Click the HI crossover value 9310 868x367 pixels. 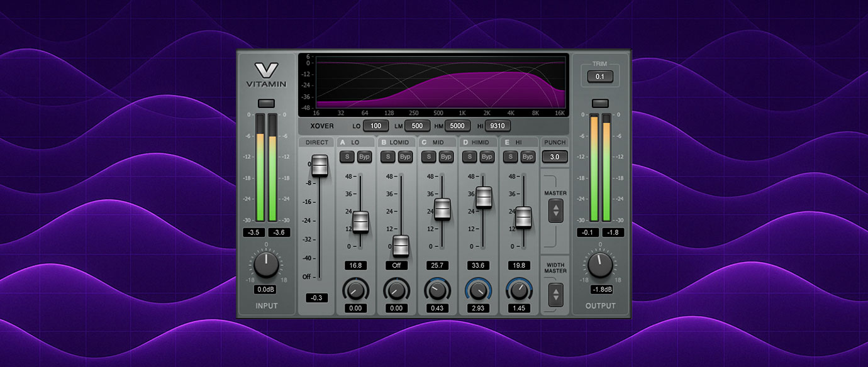[x=498, y=126]
